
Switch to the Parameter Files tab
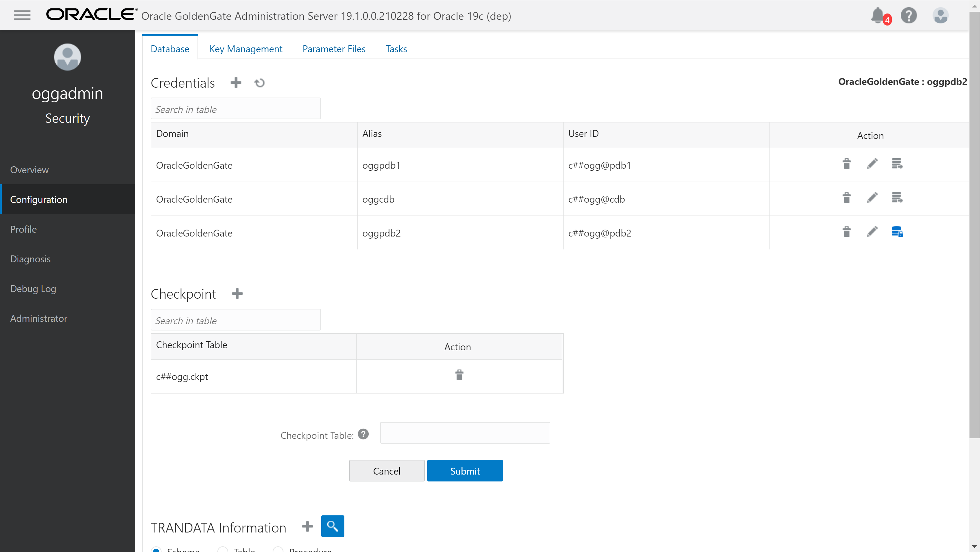coord(334,49)
